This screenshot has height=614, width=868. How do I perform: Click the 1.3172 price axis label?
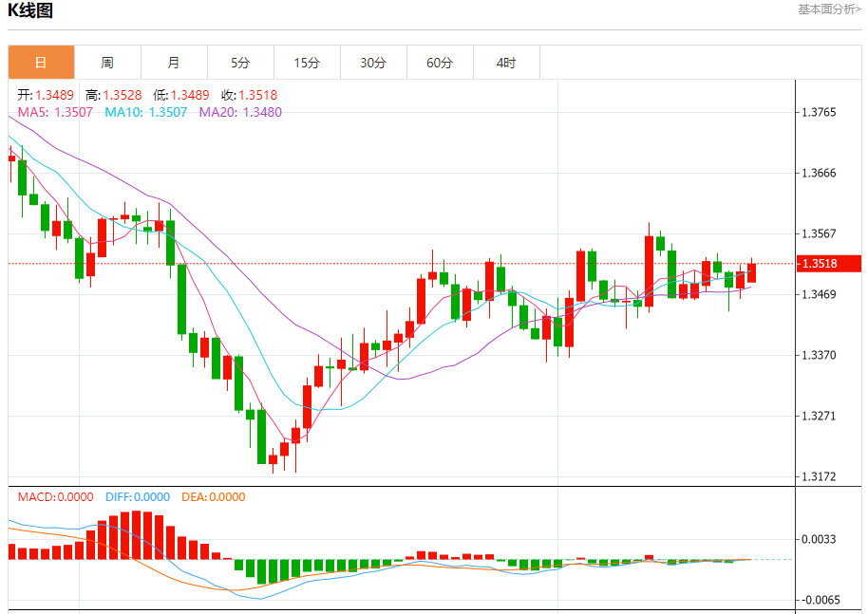tap(819, 476)
